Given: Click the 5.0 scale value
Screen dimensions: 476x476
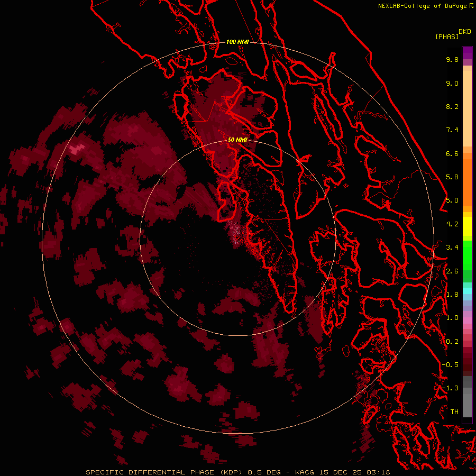Looking at the screenshot, I should pyautogui.click(x=452, y=200).
